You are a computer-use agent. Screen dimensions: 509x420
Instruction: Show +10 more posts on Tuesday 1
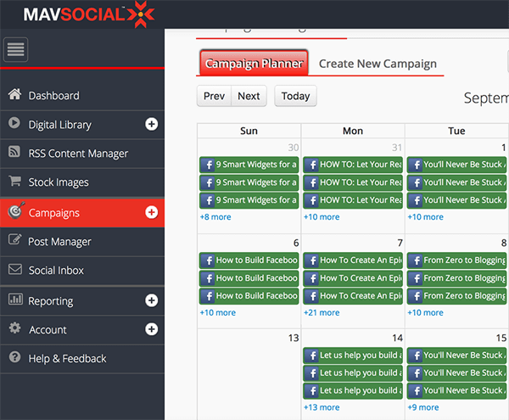pos(425,217)
